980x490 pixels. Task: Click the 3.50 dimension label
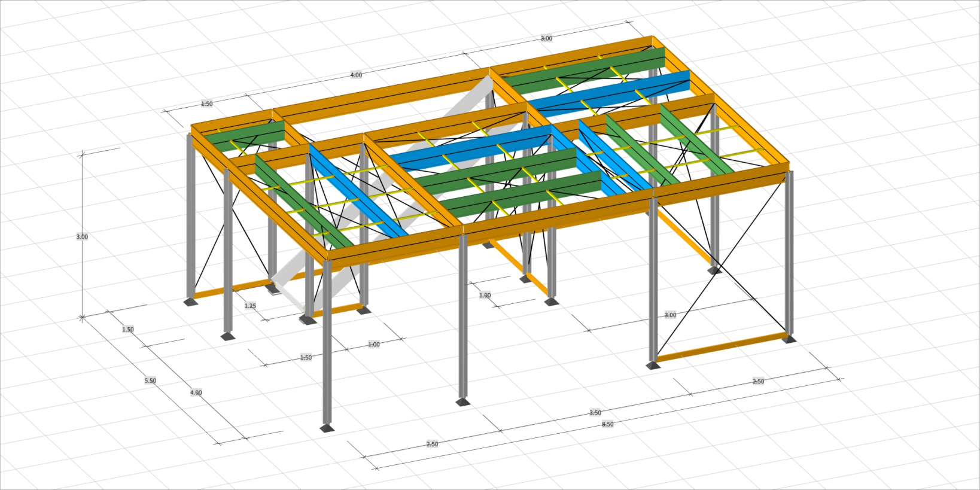595,413
